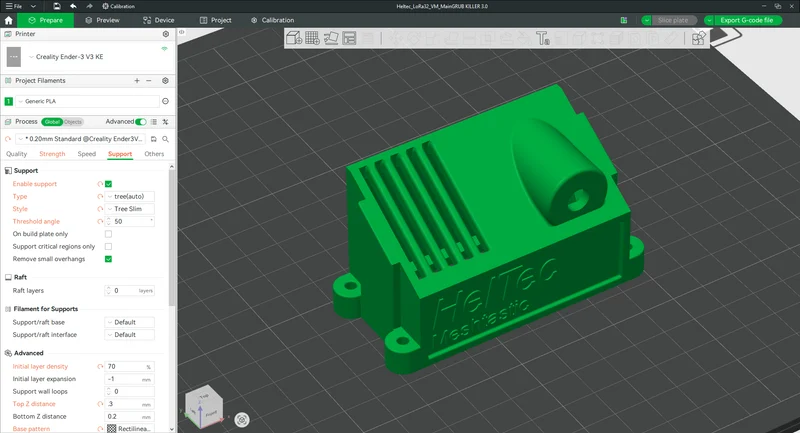Reset Enable support to default
The image size is (800, 433).
pyautogui.click(x=100, y=184)
